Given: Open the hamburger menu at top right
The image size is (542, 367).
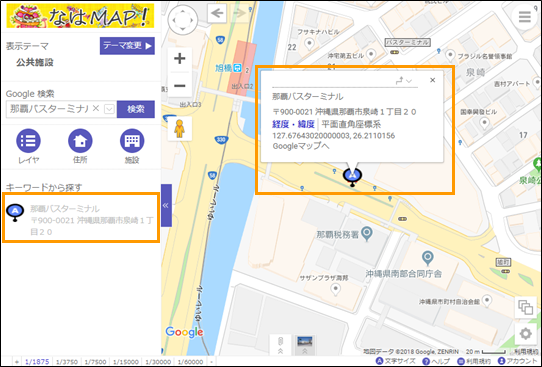Looking at the screenshot, I should (x=525, y=17).
